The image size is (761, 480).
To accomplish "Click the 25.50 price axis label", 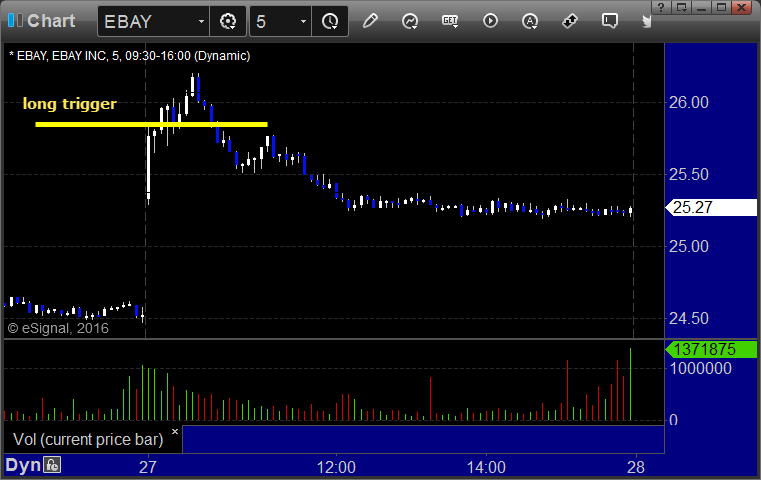I will tap(689, 174).
